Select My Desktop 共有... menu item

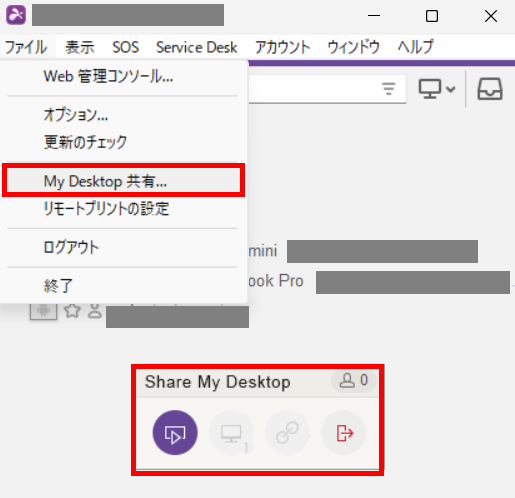pyautogui.click(x=123, y=180)
